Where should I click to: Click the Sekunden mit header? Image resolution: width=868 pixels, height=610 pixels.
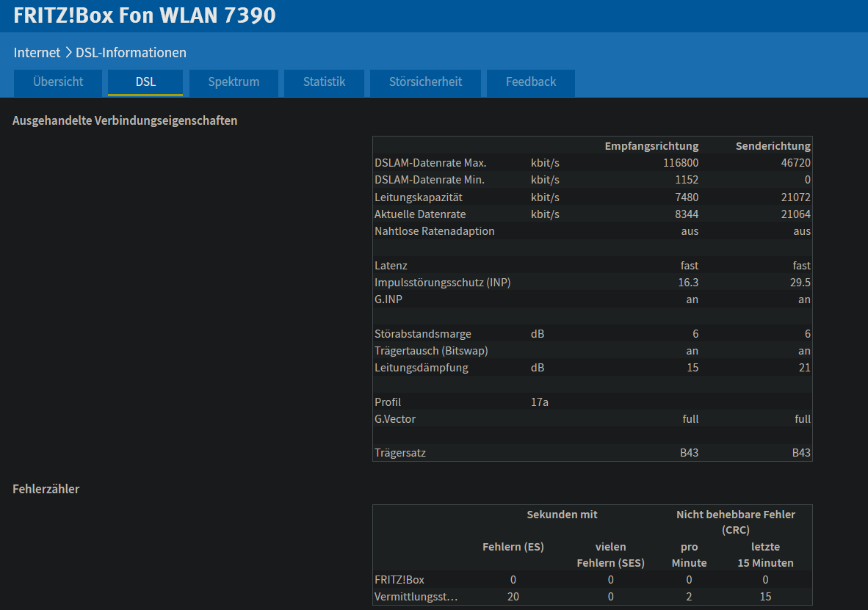click(x=562, y=515)
